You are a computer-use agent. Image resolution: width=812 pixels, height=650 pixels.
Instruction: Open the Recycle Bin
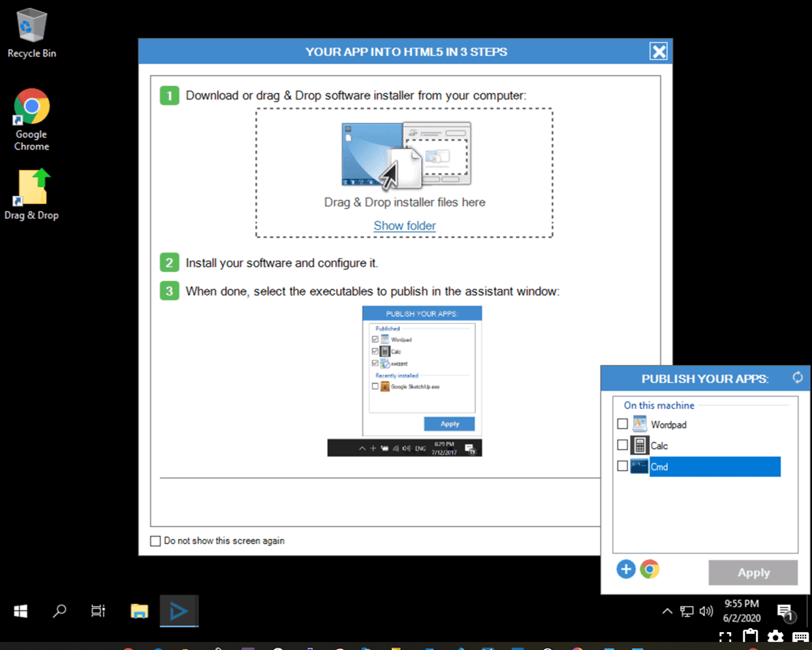(31, 24)
